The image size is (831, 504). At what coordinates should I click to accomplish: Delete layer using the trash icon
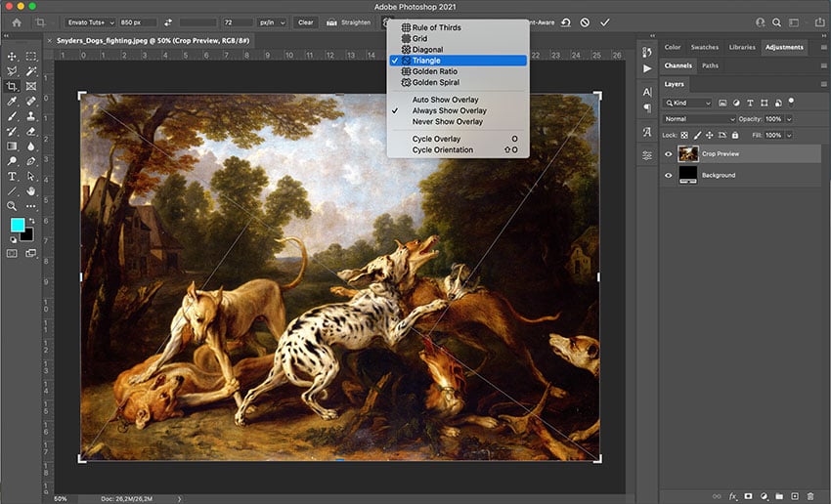809,497
